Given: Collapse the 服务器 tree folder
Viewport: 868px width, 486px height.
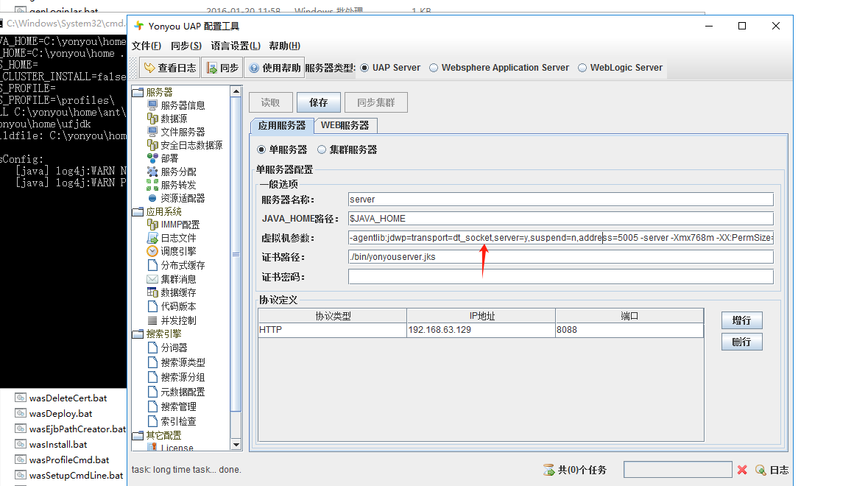Looking at the screenshot, I should point(138,92).
